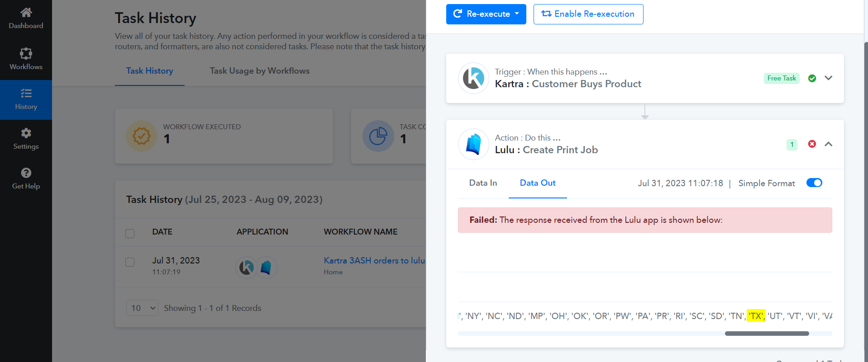Open the History sidebar item

(26, 100)
